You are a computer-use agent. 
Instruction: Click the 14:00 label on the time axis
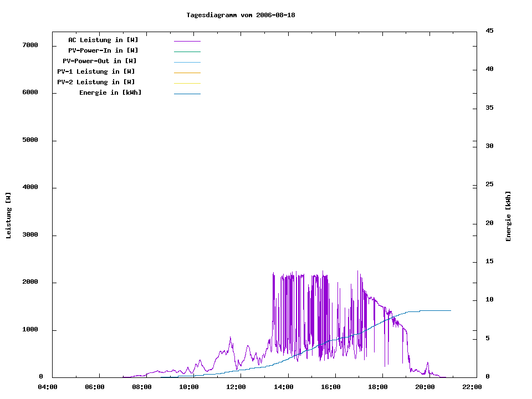pos(284,387)
